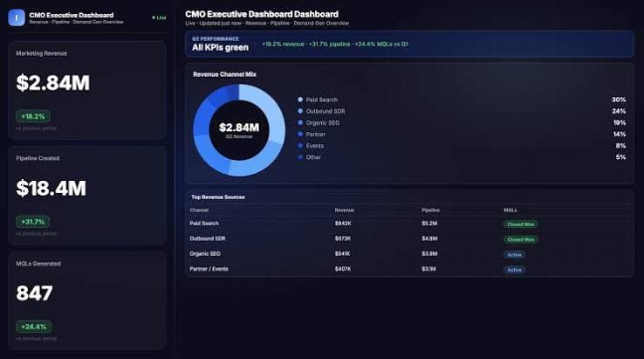644x359 pixels.
Task: Click the 5% Other share value
Action: tap(621, 157)
